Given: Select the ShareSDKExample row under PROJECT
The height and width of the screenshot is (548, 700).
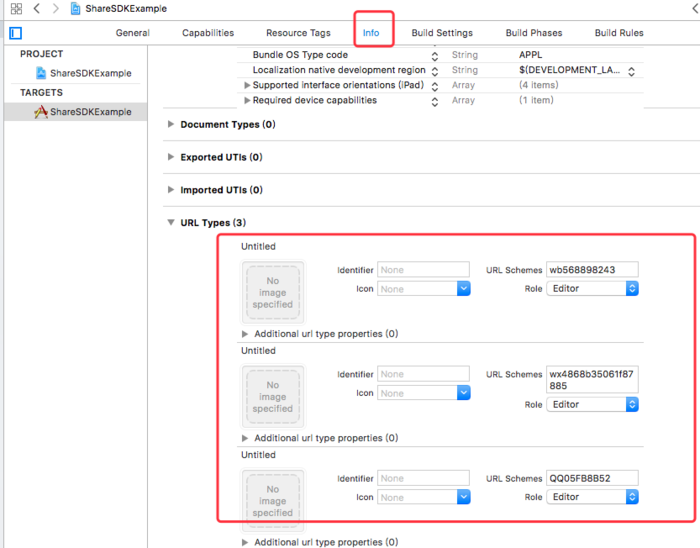Looking at the screenshot, I should tap(76, 73).
